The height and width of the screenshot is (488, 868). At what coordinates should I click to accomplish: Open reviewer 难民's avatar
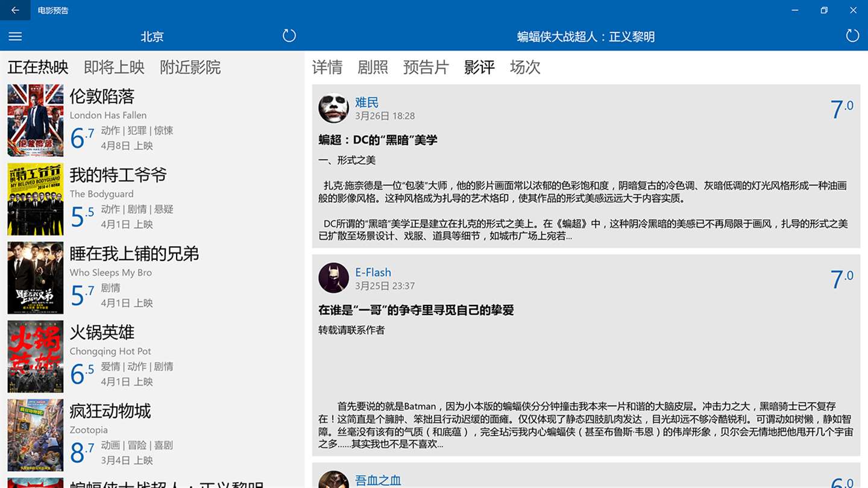point(333,108)
